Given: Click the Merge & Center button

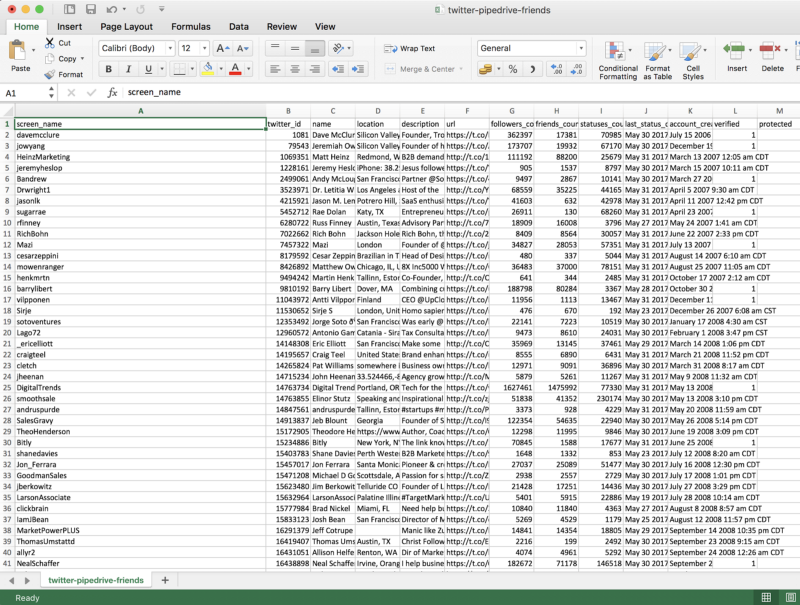Looking at the screenshot, I should point(421,69).
